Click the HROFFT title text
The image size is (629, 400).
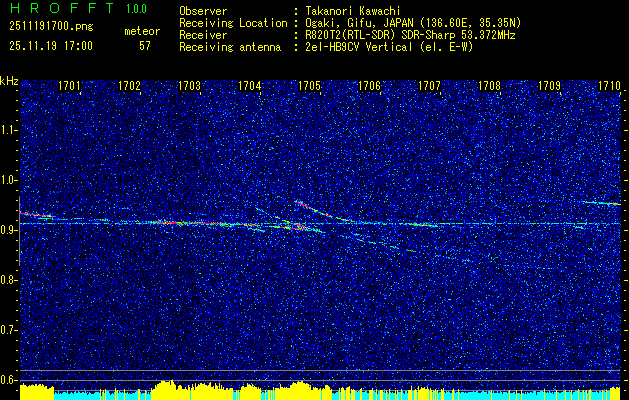point(62,8)
